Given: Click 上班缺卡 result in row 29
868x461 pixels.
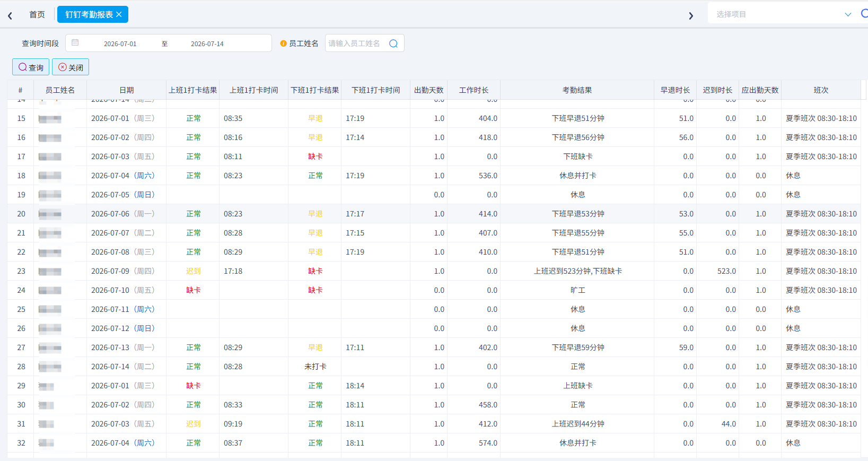Looking at the screenshot, I should [578, 386].
